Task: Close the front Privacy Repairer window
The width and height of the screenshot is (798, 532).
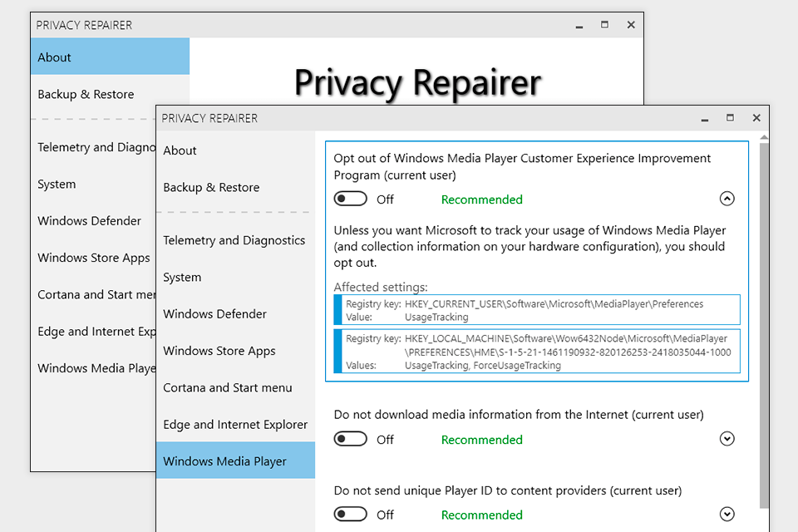Action: [x=756, y=118]
